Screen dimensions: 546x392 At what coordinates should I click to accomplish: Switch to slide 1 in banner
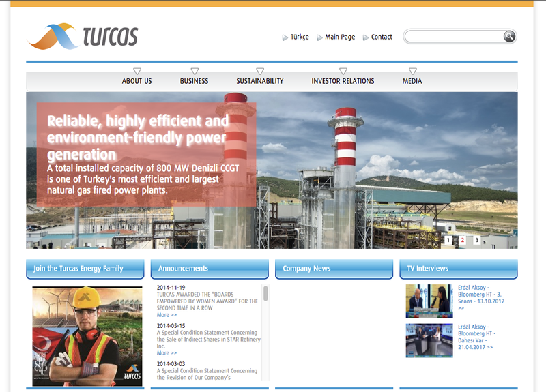pos(448,240)
